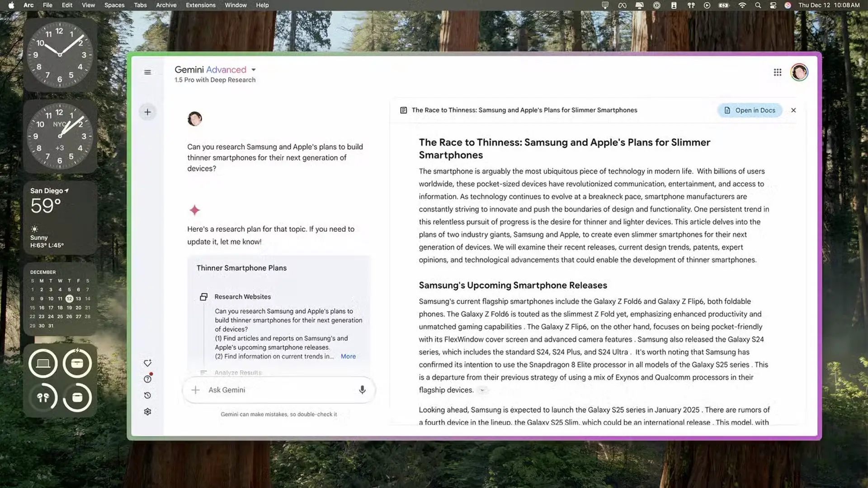Expand the Gemini Advanced model dropdown
Image resolution: width=868 pixels, height=488 pixels.
pos(254,70)
